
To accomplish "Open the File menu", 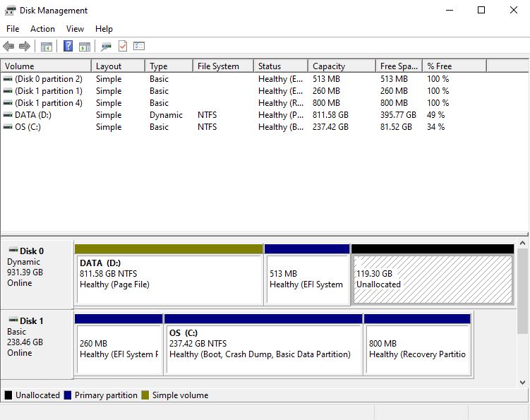I will click(13, 29).
